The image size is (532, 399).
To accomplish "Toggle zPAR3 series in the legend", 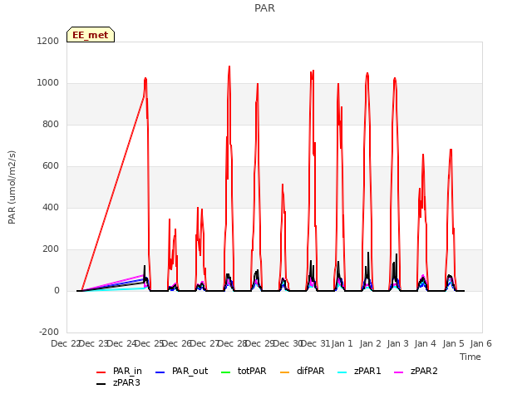I will (118, 382).
